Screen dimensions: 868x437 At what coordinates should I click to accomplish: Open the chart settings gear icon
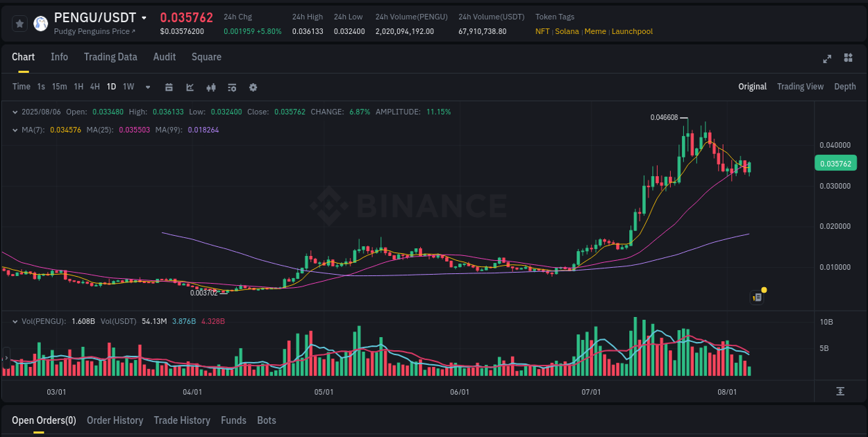pyautogui.click(x=253, y=87)
